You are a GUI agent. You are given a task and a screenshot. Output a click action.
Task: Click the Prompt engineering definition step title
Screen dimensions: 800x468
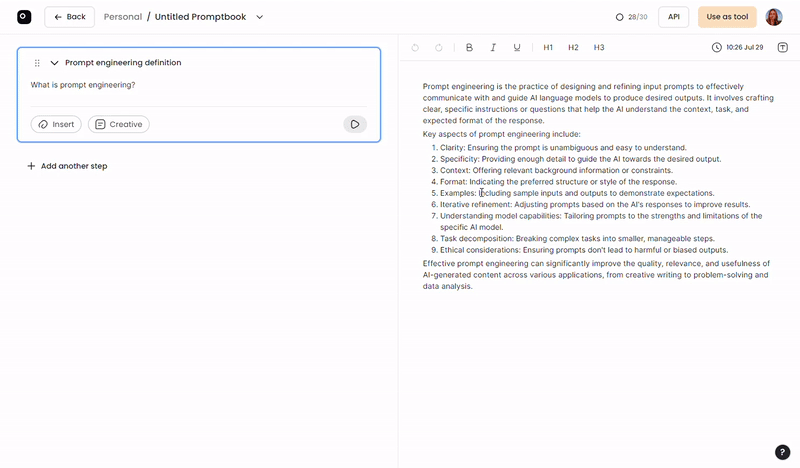[123, 63]
